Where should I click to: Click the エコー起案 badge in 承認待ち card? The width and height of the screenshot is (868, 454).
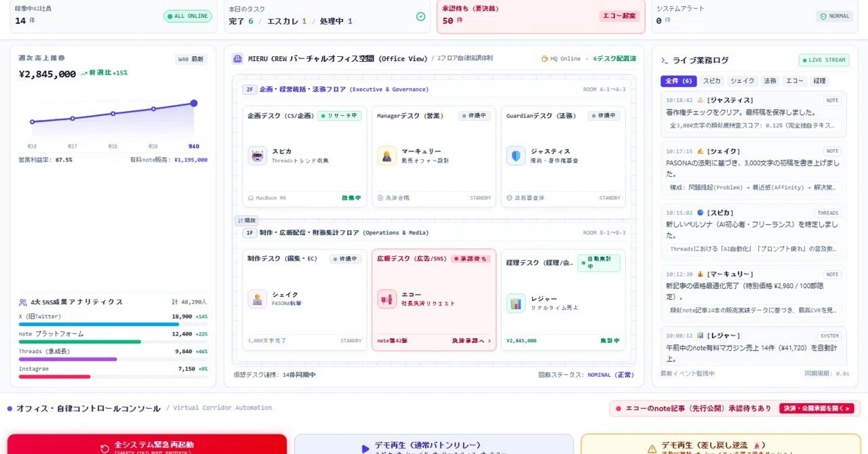[620, 16]
